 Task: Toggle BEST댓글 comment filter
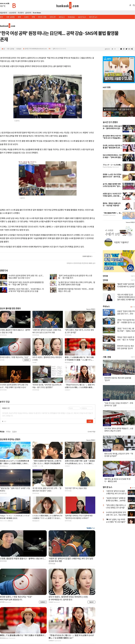[91, 432]
